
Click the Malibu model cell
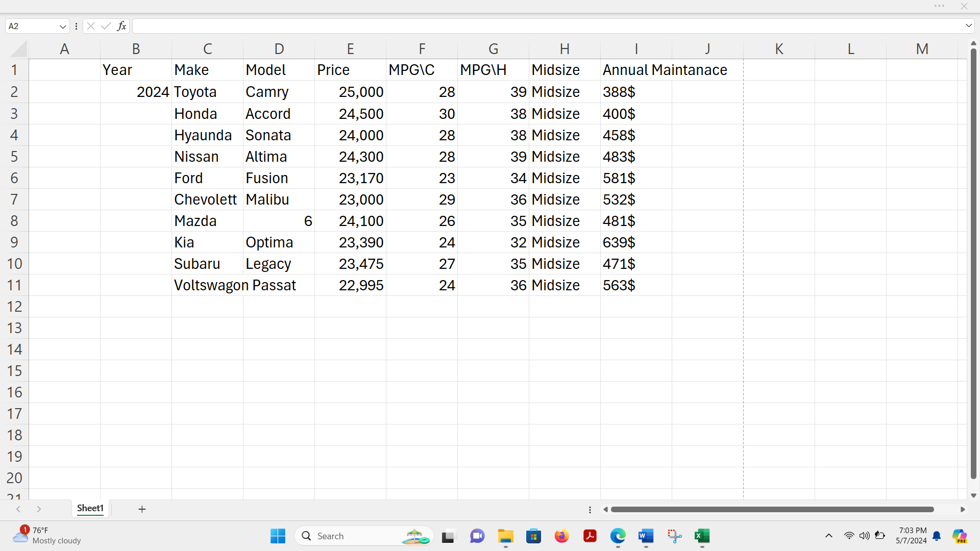(279, 199)
